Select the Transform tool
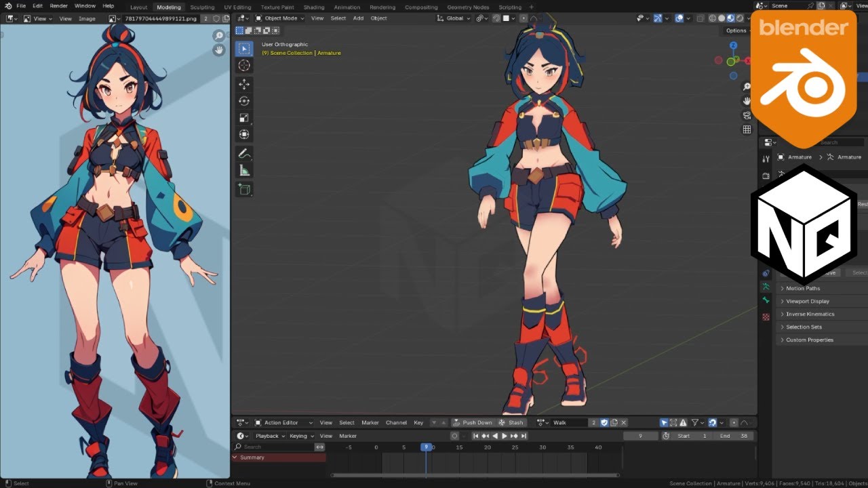868x488 pixels. point(244,135)
